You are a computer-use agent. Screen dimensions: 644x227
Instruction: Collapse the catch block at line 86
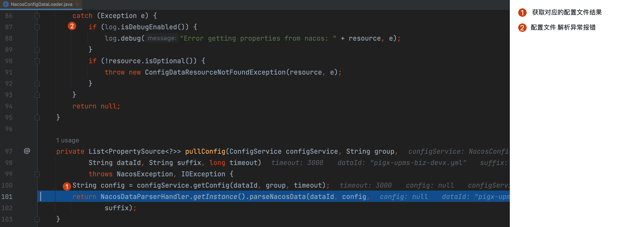point(37,16)
